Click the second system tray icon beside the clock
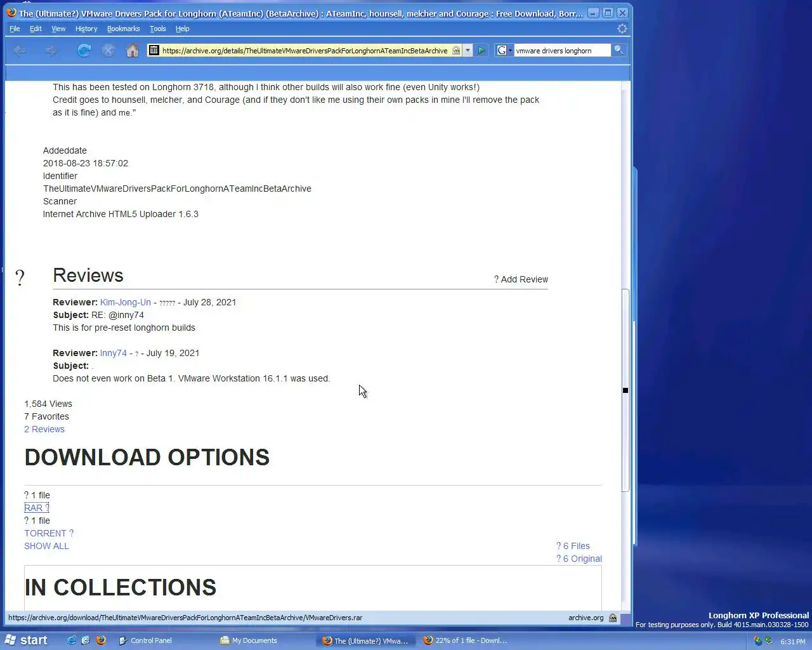 [x=768, y=641]
